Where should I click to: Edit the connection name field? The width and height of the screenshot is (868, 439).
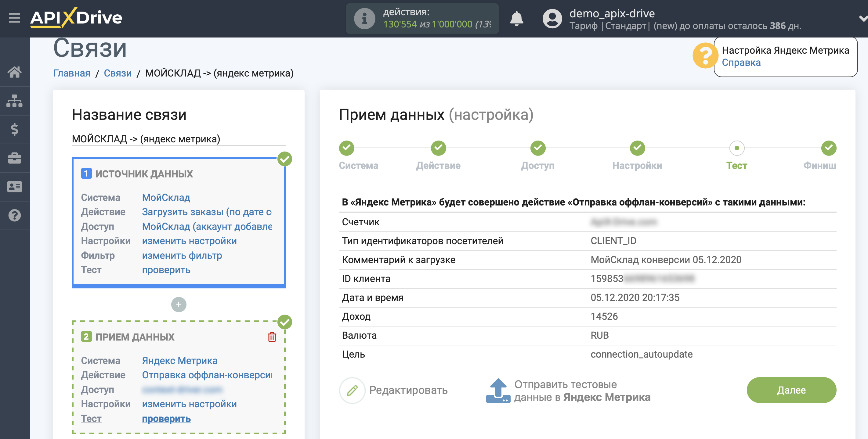coord(179,139)
